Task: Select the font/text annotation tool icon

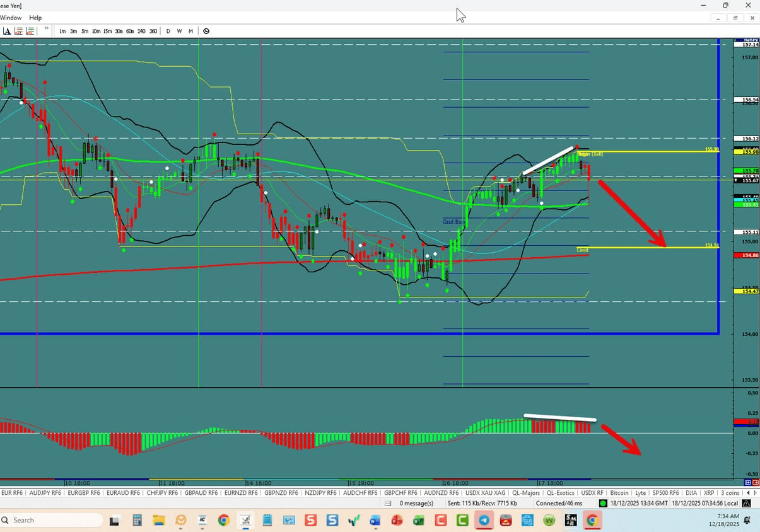Action: [8, 30]
